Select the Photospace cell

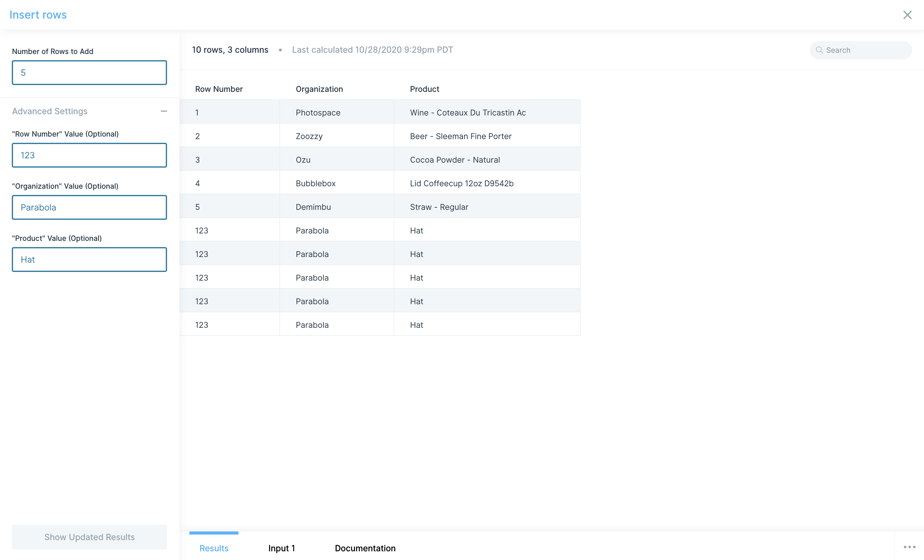pos(337,112)
